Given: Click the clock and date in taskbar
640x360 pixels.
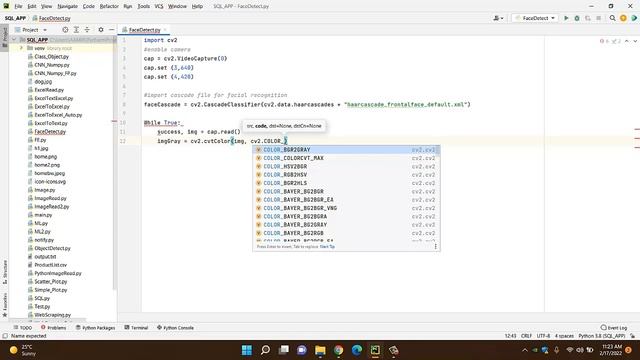Looking at the screenshot, I should click(611, 350).
